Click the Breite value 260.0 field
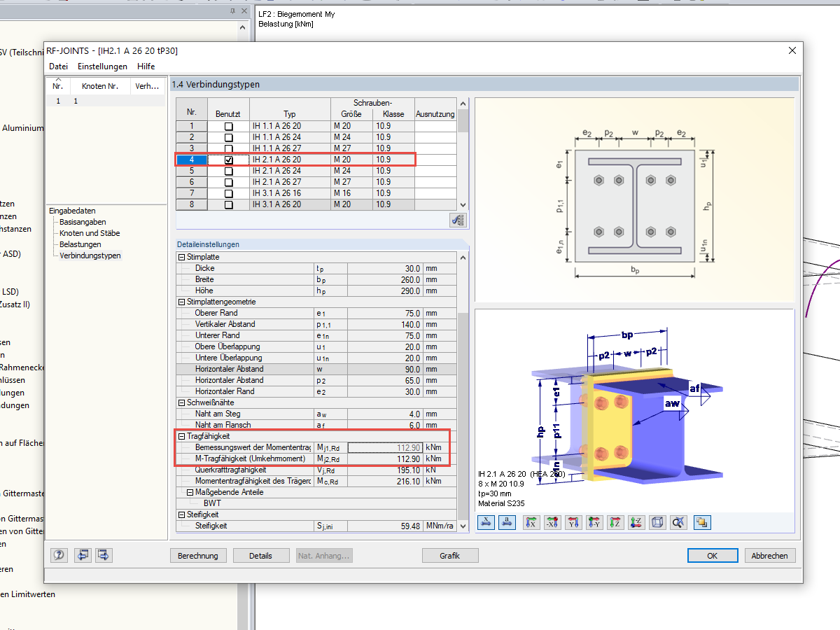The image size is (840, 630). [385, 279]
